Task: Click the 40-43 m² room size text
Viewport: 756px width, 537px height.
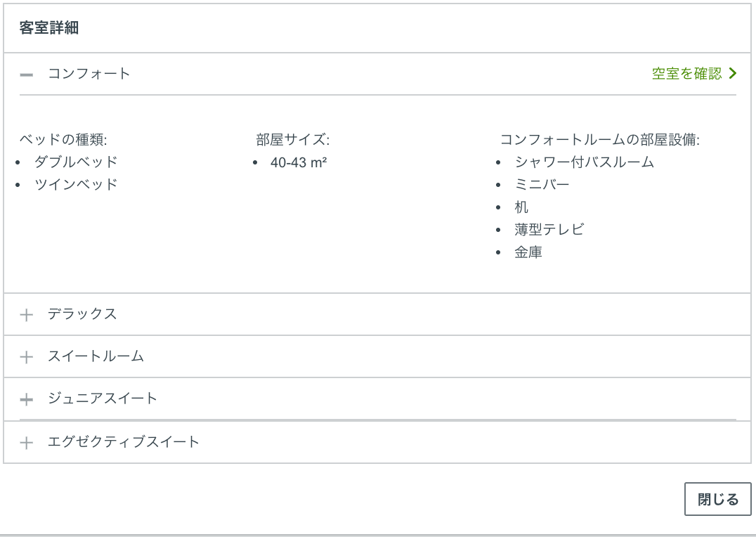Action: pos(299,162)
